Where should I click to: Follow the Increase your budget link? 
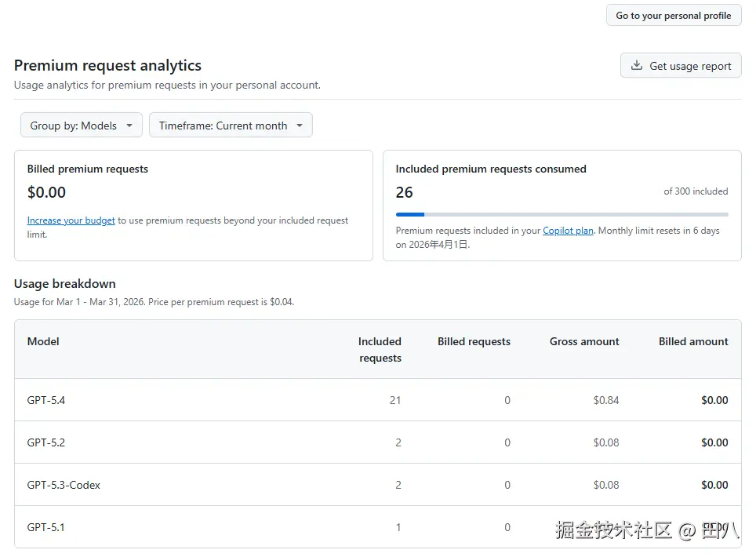coord(71,220)
